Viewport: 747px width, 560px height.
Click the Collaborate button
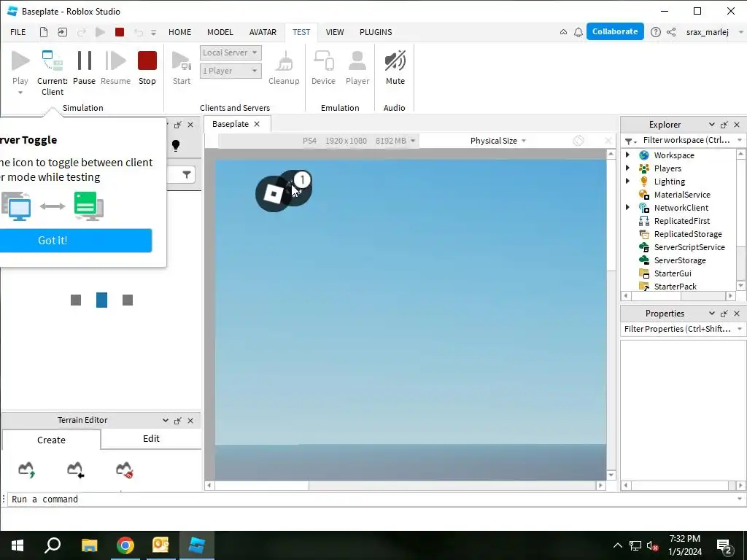[x=615, y=31]
